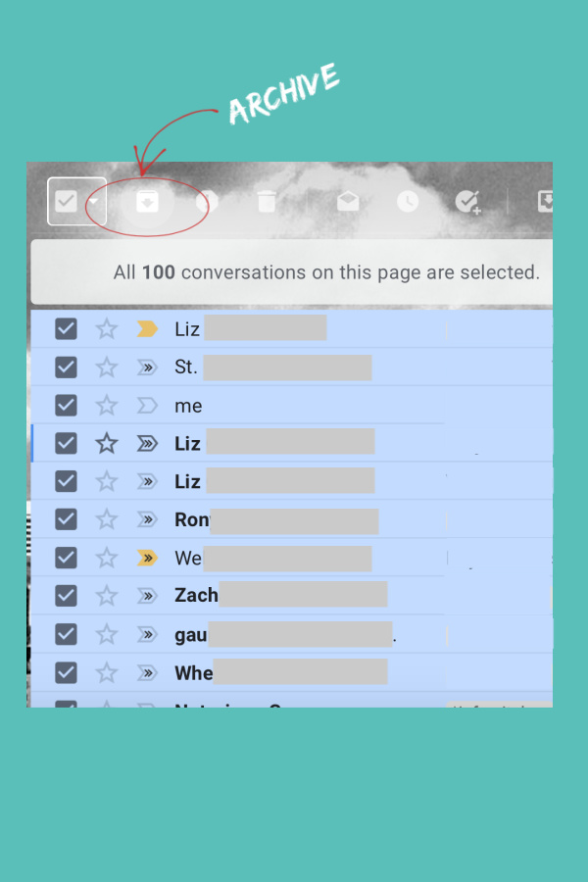
Task: Delete selected emails with the trash icon
Action: point(267,202)
